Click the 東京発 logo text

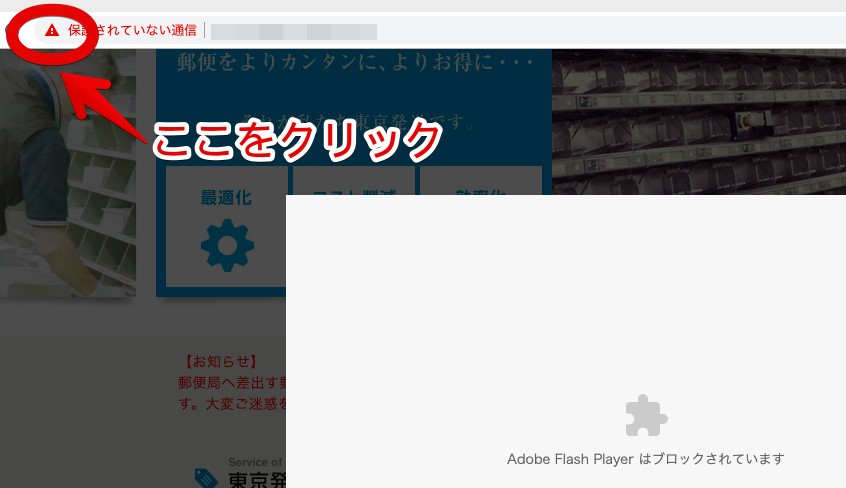point(257,480)
